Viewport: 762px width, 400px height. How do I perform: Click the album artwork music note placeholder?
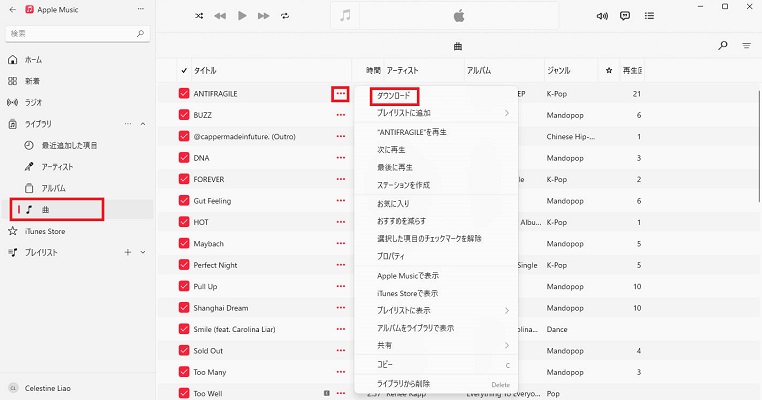coord(345,16)
